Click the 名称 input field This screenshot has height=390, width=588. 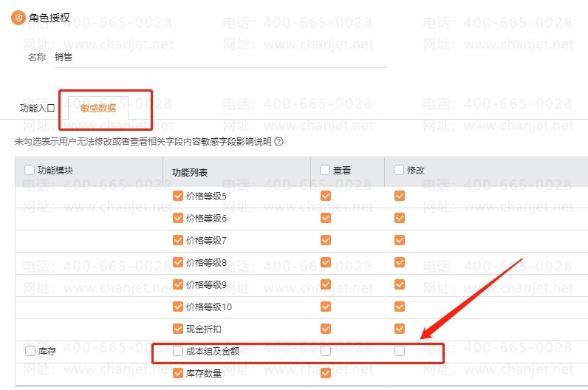pos(220,57)
